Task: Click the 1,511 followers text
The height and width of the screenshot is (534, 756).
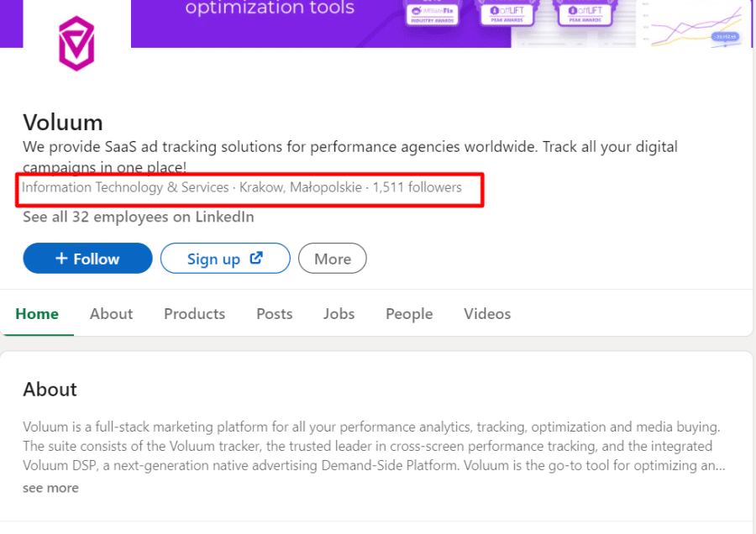Action: pos(417,187)
